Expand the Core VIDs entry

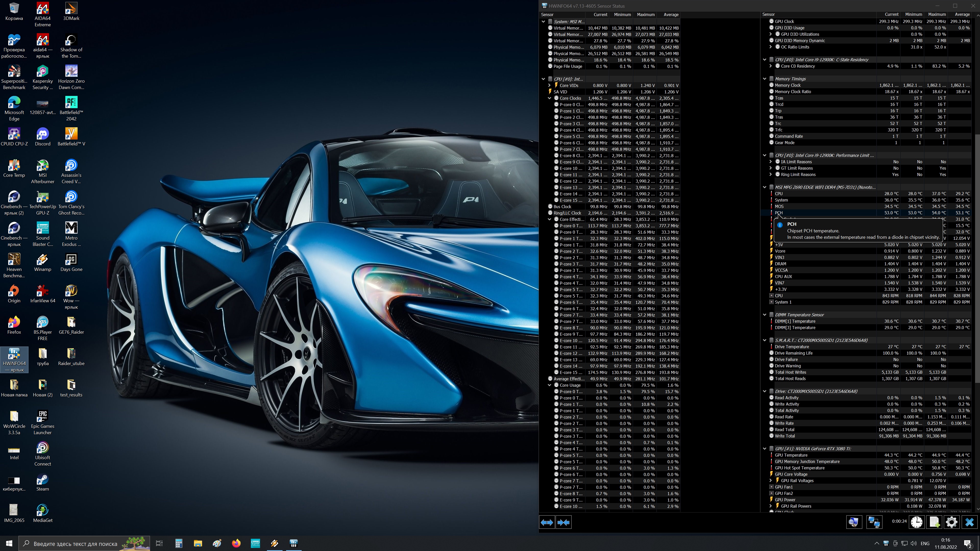(x=549, y=85)
